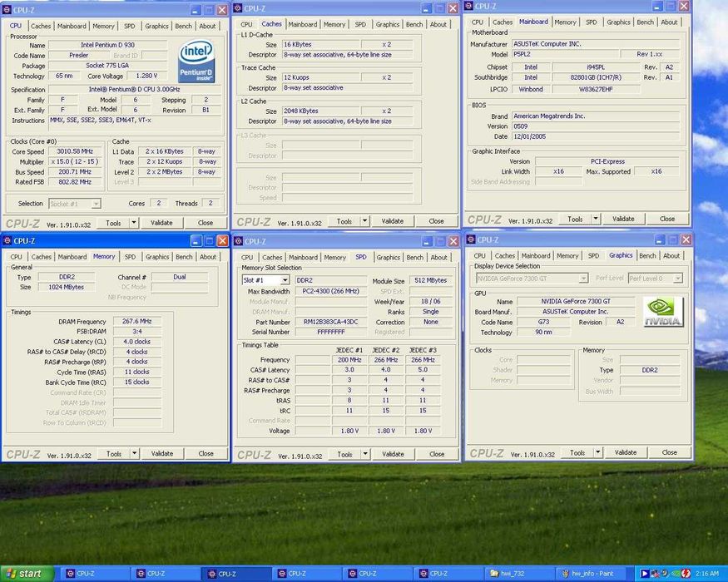Switch to Caches tab in the Processor window
This screenshot has width=728, height=582.
pos(41,26)
